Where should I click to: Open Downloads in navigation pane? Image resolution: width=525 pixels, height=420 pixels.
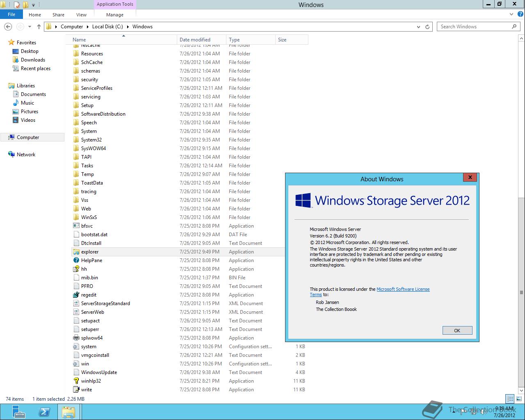pos(33,60)
